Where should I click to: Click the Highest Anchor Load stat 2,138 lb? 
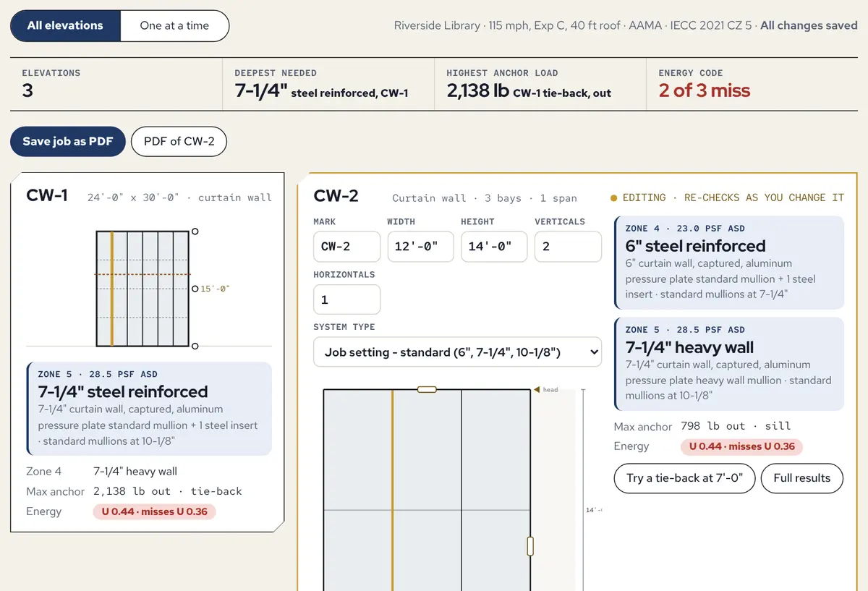[540, 84]
